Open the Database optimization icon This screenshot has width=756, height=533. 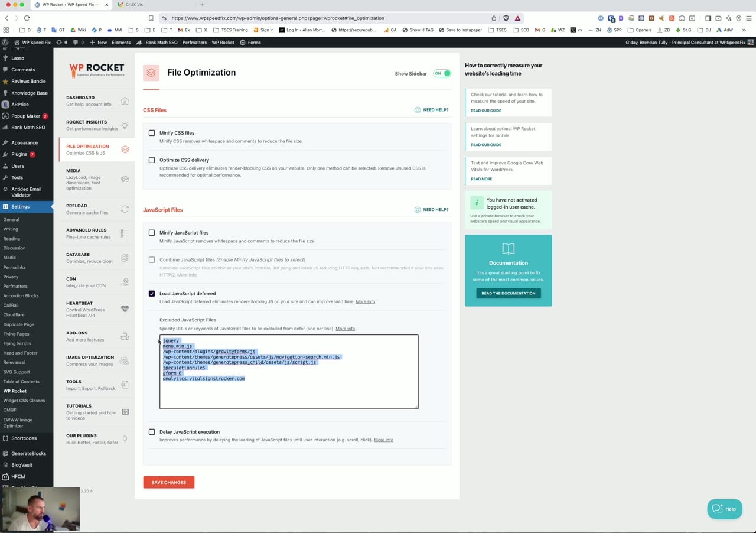coord(125,257)
